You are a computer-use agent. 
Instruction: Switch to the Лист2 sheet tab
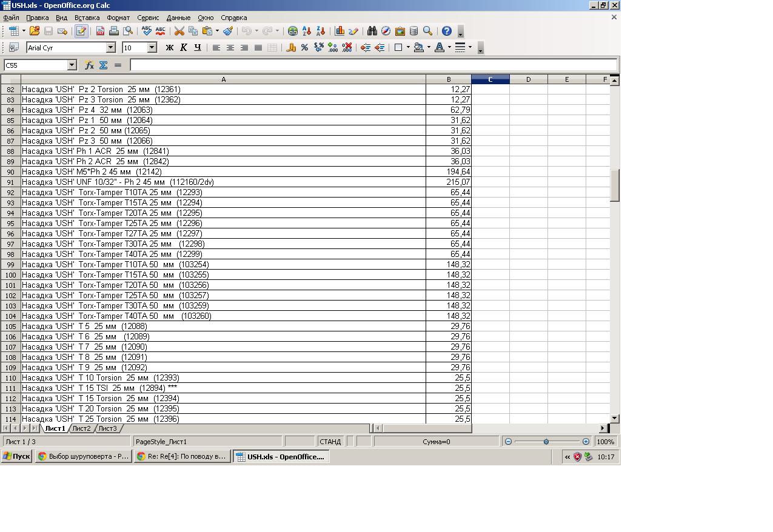point(81,428)
